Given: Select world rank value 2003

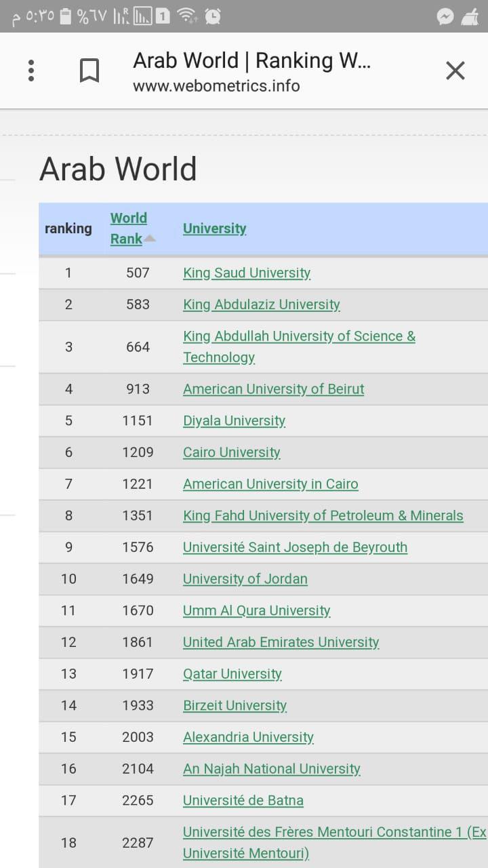Looking at the screenshot, I should coord(138,737).
